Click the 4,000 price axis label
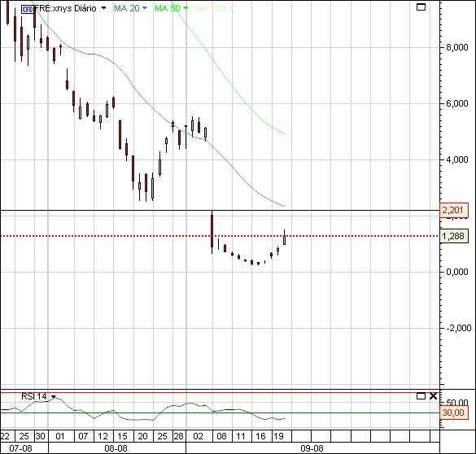The image size is (476, 454). [456, 159]
